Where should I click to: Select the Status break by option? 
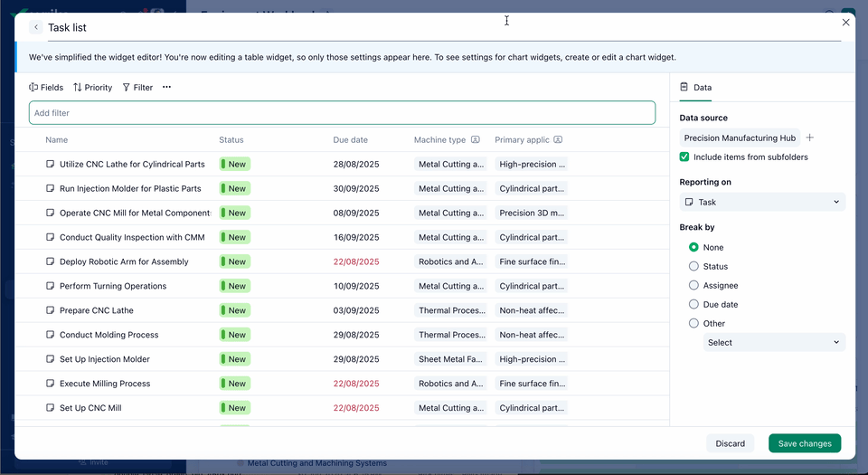coord(693,267)
